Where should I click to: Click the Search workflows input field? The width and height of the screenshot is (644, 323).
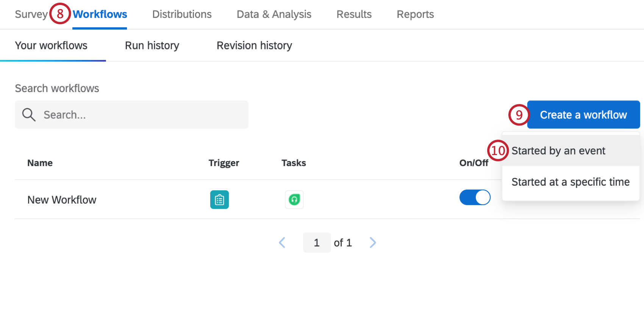pyautogui.click(x=144, y=114)
